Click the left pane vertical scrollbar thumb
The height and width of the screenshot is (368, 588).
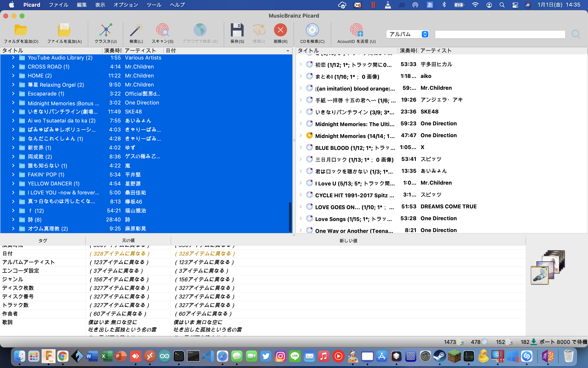tap(290, 217)
